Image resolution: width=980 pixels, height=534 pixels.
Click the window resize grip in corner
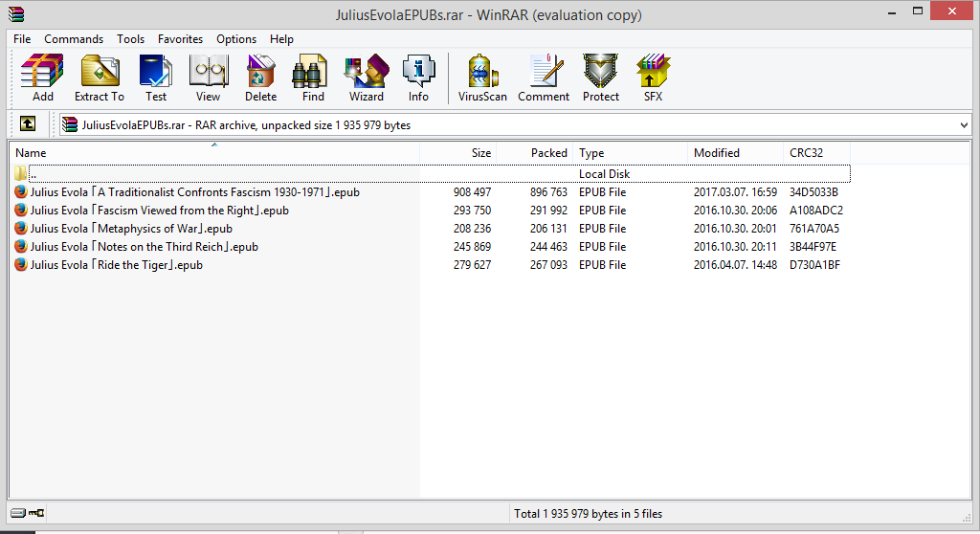point(967,517)
